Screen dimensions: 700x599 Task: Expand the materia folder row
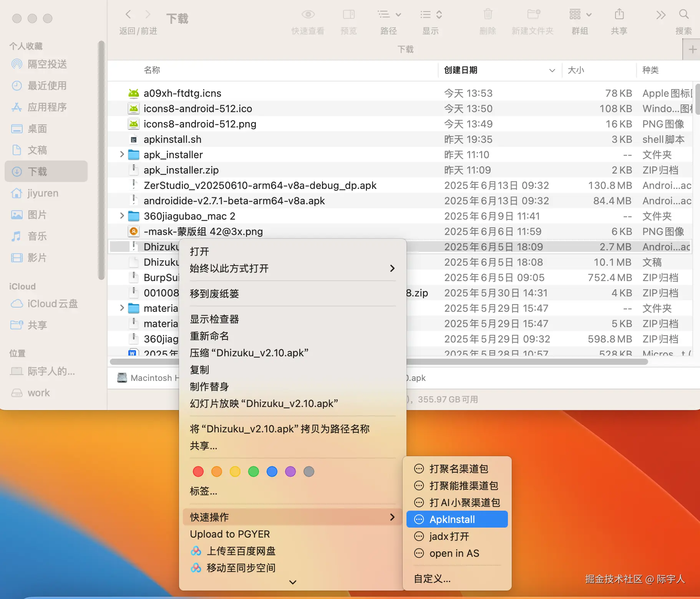(122, 308)
